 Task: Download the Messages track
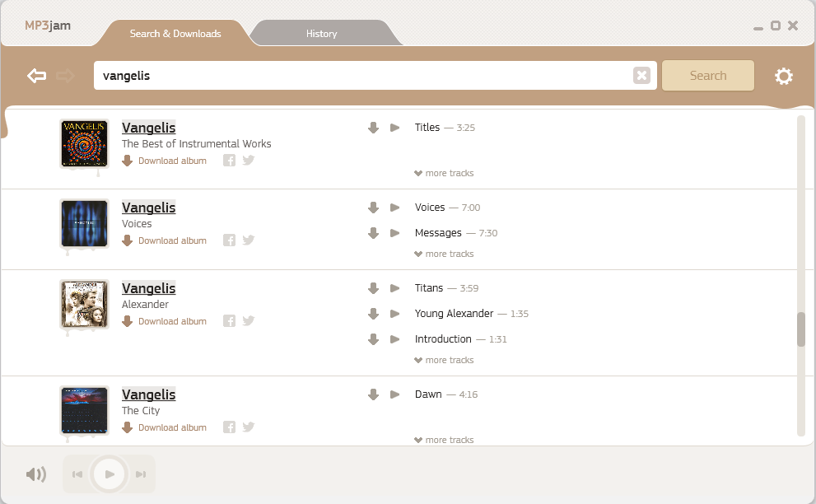[373, 233]
